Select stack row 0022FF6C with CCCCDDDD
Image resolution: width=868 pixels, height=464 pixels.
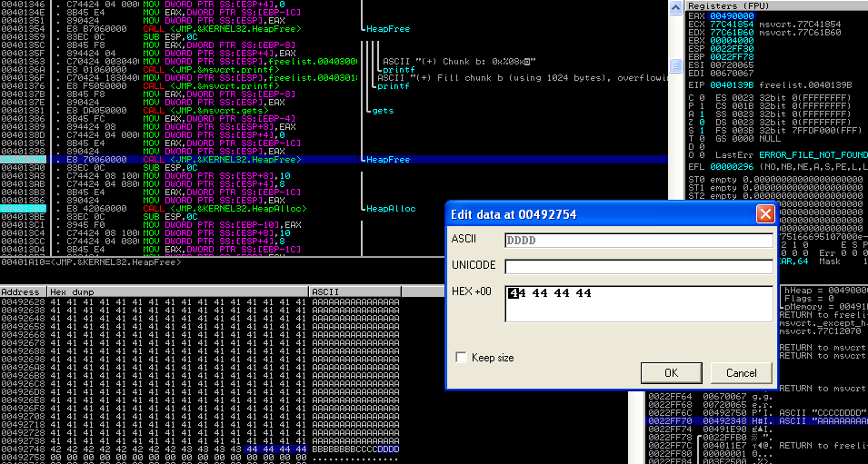point(756,412)
